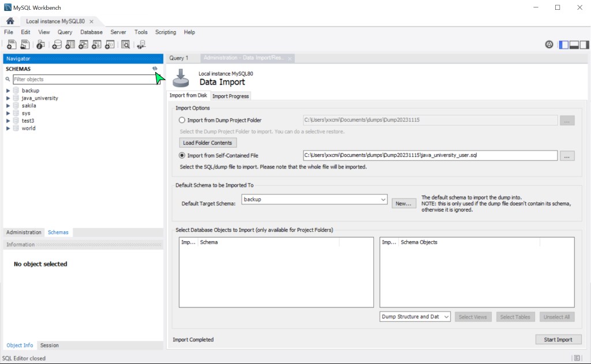Close the Administration Data Import tab
Image resolution: width=591 pixels, height=364 pixels.
(290, 58)
